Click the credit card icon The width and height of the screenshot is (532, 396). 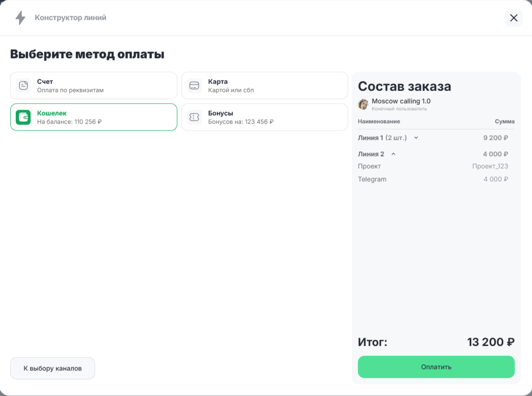tap(194, 86)
